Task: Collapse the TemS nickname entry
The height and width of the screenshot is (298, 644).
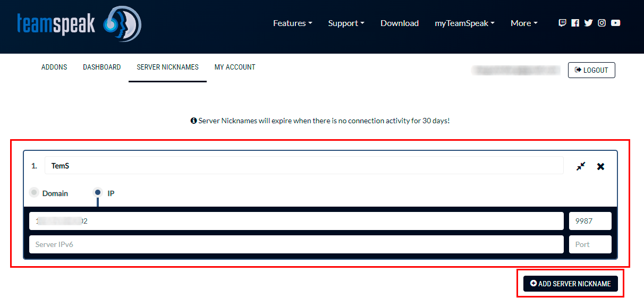Action: [x=581, y=166]
